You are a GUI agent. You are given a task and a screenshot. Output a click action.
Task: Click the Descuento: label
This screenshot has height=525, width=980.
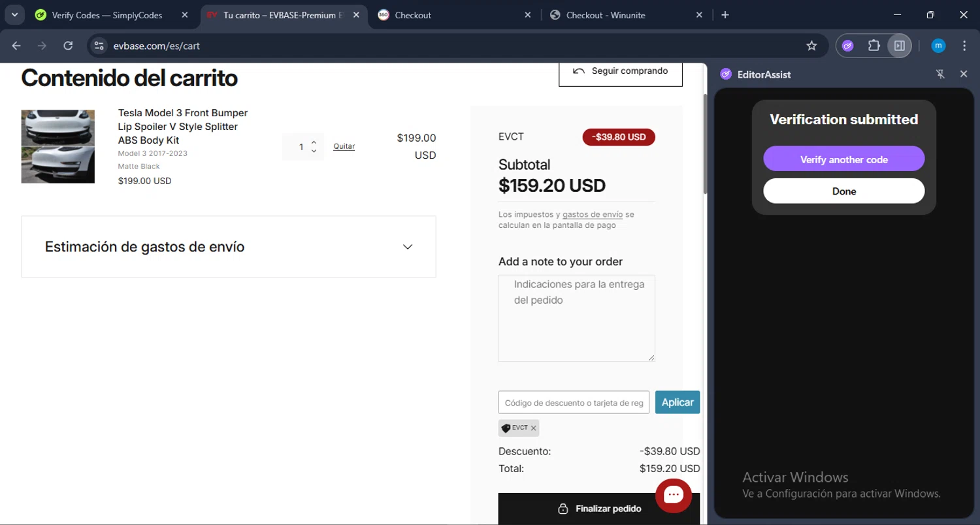pos(525,451)
